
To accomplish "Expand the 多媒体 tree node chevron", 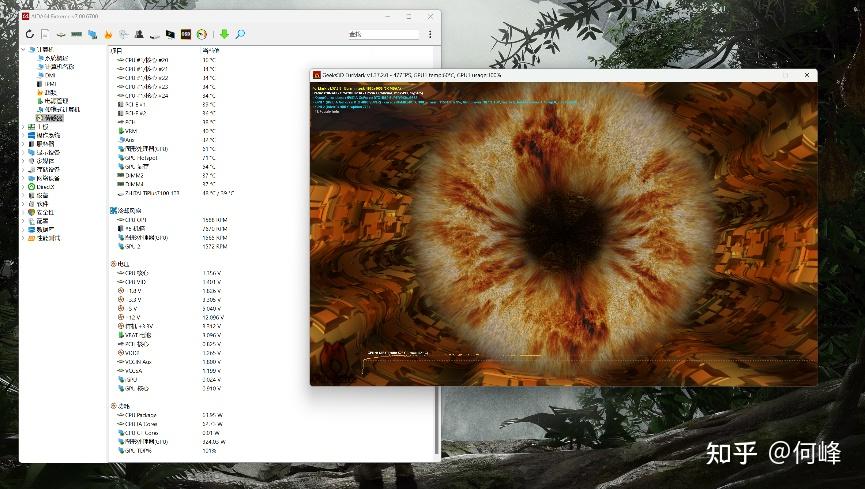I will click(23, 161).
